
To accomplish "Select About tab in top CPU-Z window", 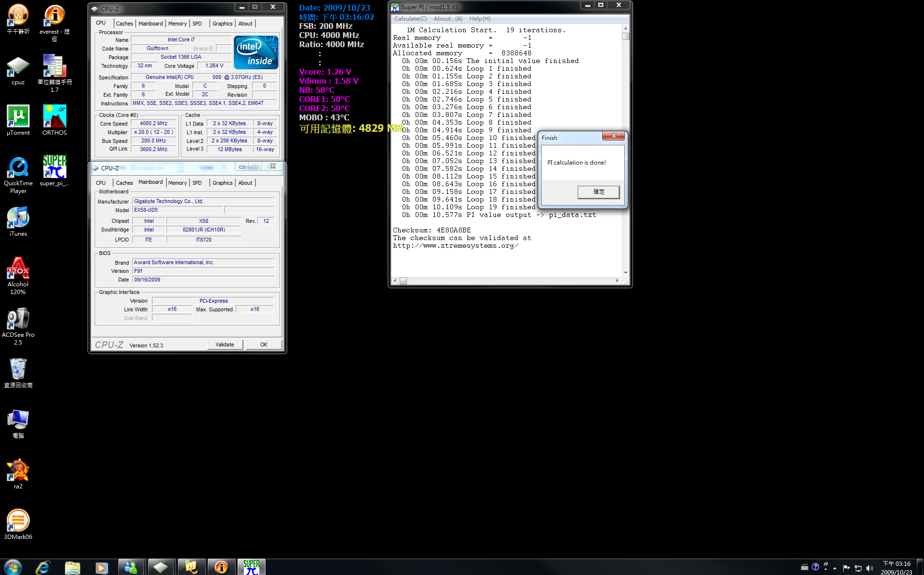I will point(245,24).
